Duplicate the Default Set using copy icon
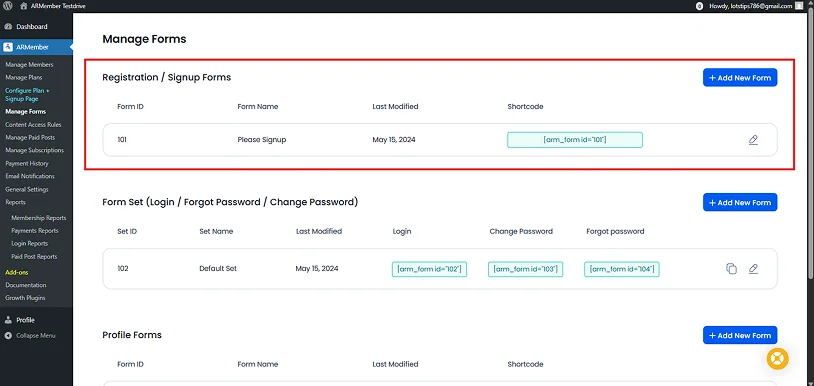Viewport: 814px width, 386px height. 731,269
